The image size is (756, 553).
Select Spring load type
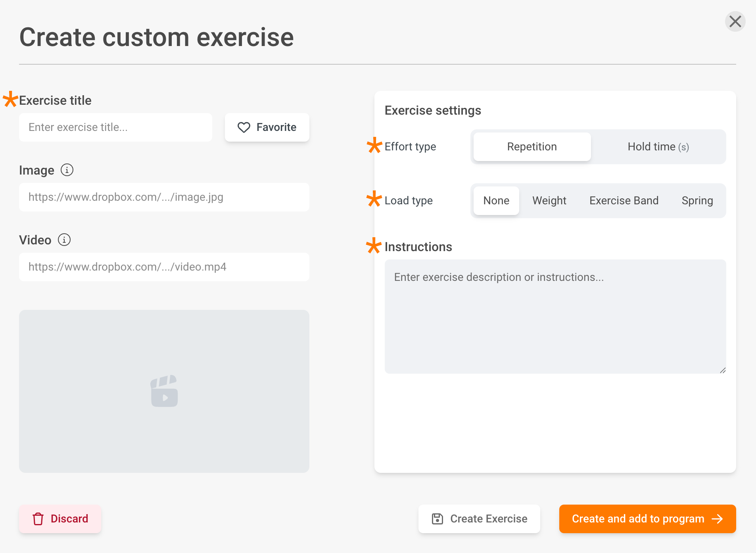pyautogui.click(x=697, y=201)
